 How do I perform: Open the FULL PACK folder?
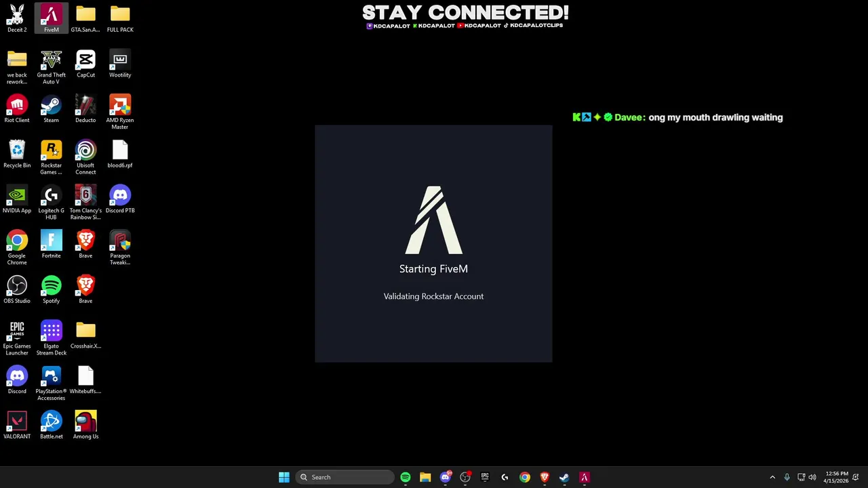120,18
